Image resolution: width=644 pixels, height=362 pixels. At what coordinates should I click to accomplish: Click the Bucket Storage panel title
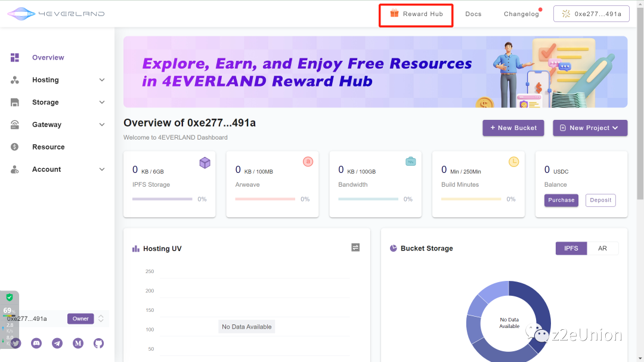[427, 248]
